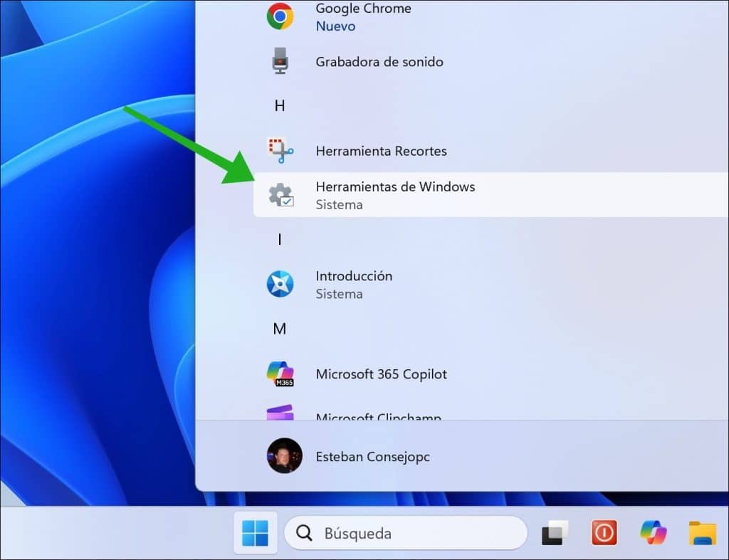Viewport: 729px width, 560px height.
Task: Open Task View on the taskbar
Action: (555, 533)
